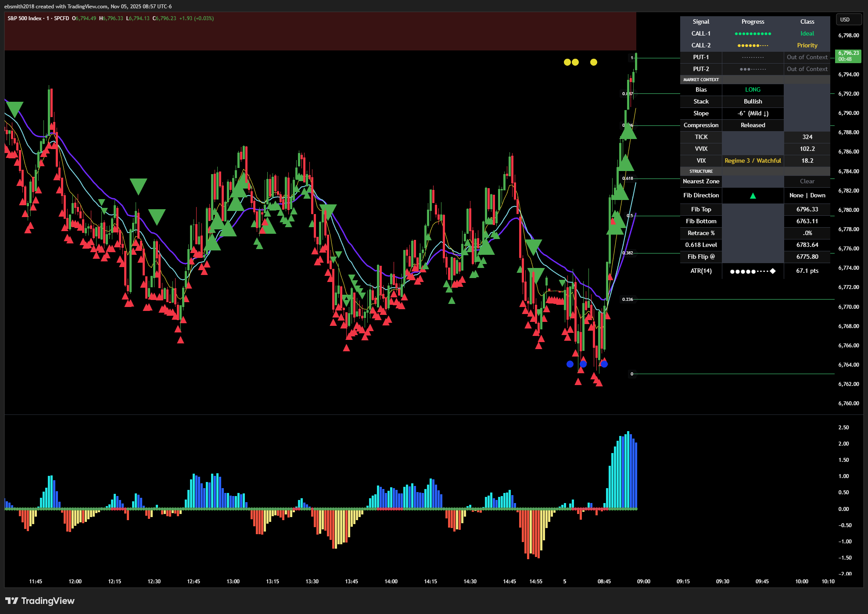868x614 pixels.
Task: Click the Clear label for Nearest Zone
Action: click(x=807, y=182)
